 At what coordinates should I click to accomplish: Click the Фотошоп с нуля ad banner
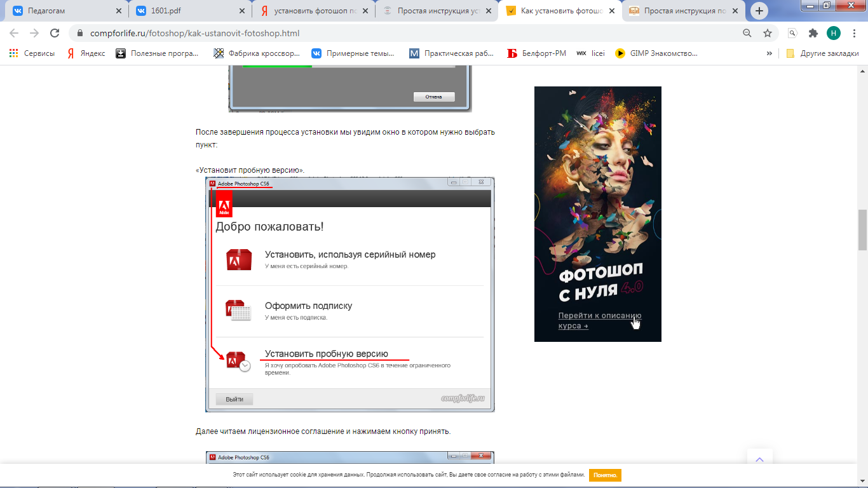click(x=597, y=213)
